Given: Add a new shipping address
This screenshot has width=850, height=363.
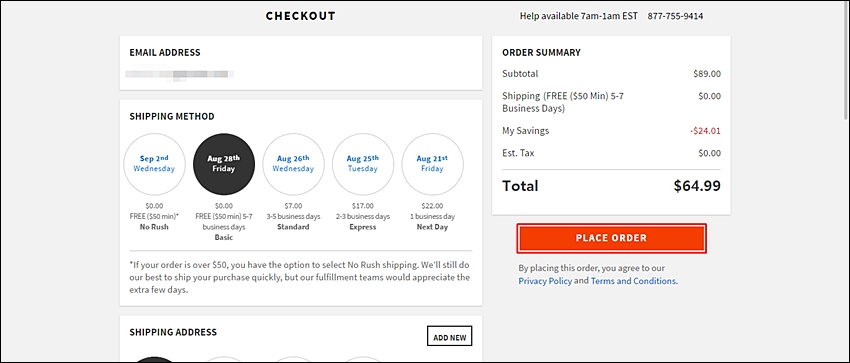Looking at the screenshot, I should point(449,337).
